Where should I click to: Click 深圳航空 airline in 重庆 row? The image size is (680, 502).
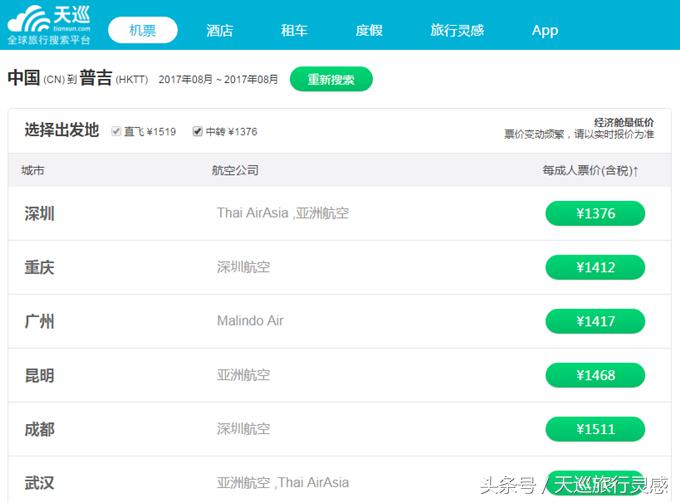click(243, 267)
